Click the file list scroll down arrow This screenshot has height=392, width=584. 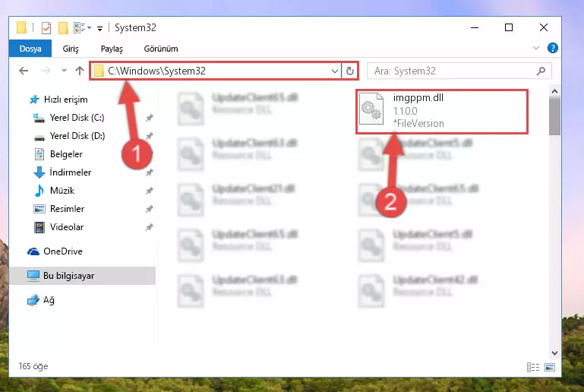(x=554, y=353)
